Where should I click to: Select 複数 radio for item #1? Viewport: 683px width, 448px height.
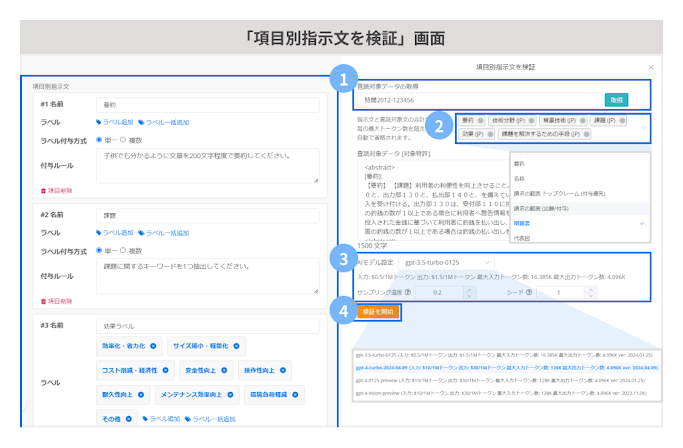(x=123, y=139)
